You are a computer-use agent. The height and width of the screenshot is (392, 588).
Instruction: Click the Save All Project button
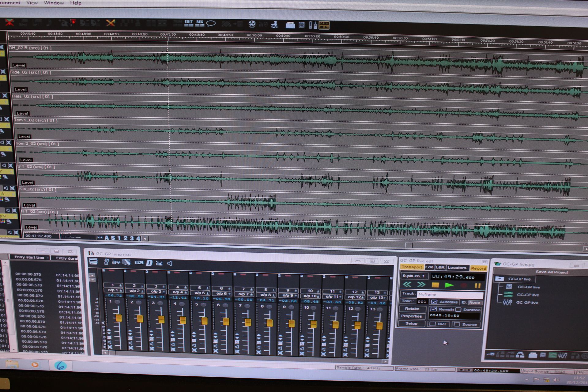click(x=551, y=272)
